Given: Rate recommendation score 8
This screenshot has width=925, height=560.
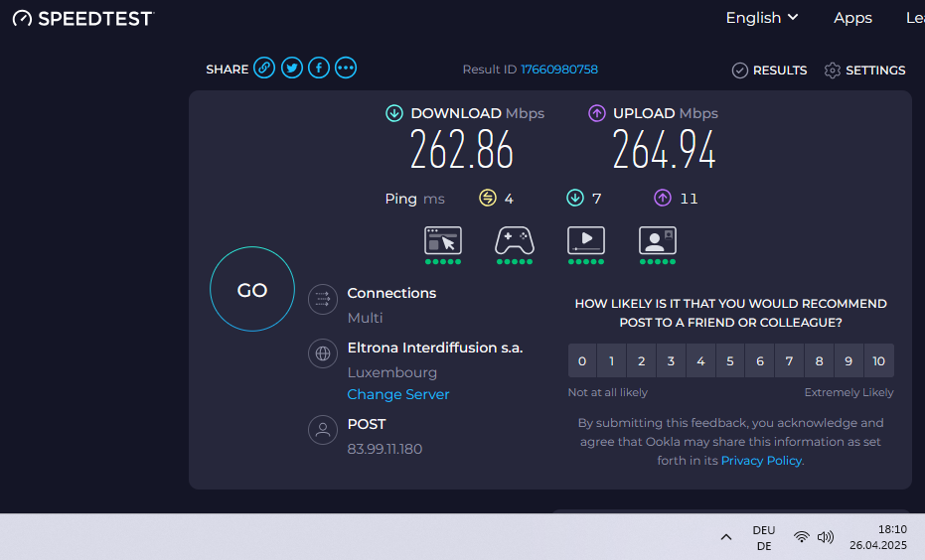Looking at the screenshot, I should (819, 360).
